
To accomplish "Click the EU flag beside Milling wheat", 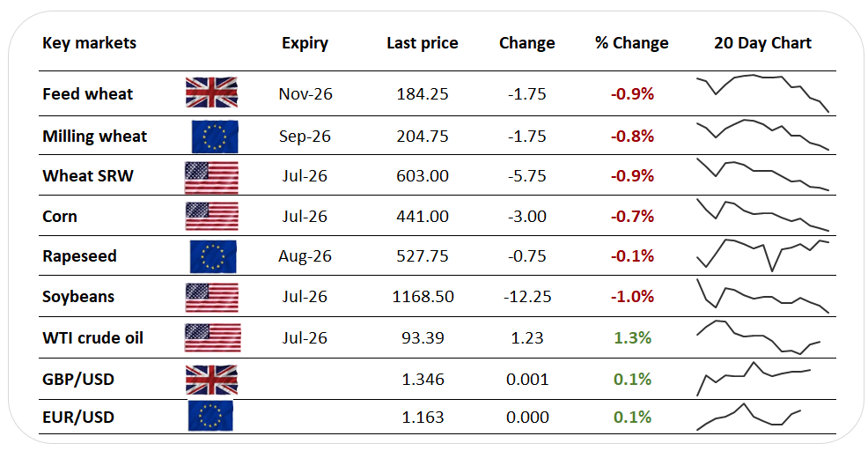I will pos(215,137).
